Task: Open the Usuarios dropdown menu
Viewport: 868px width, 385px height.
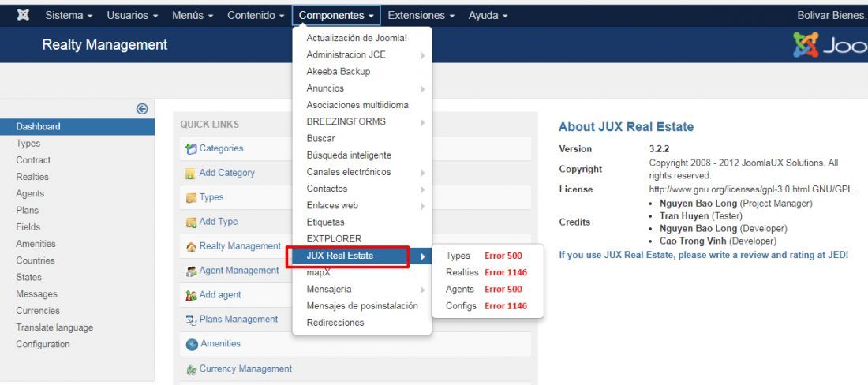Action: (x=133, y=16)
